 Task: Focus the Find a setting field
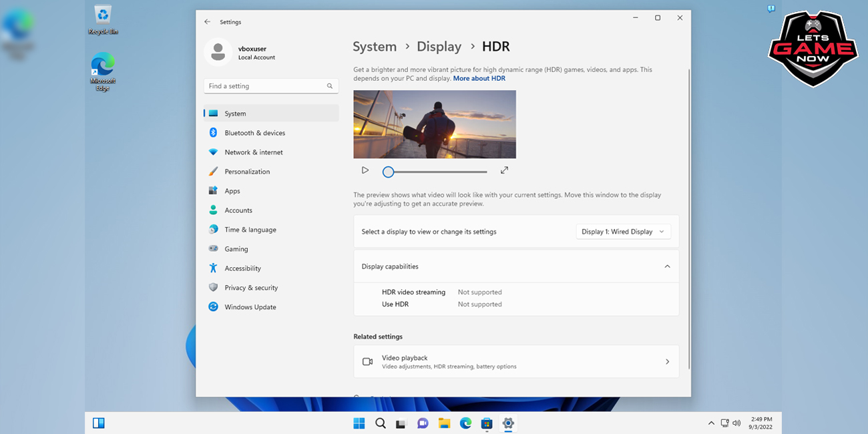click(x=271, y=86)
